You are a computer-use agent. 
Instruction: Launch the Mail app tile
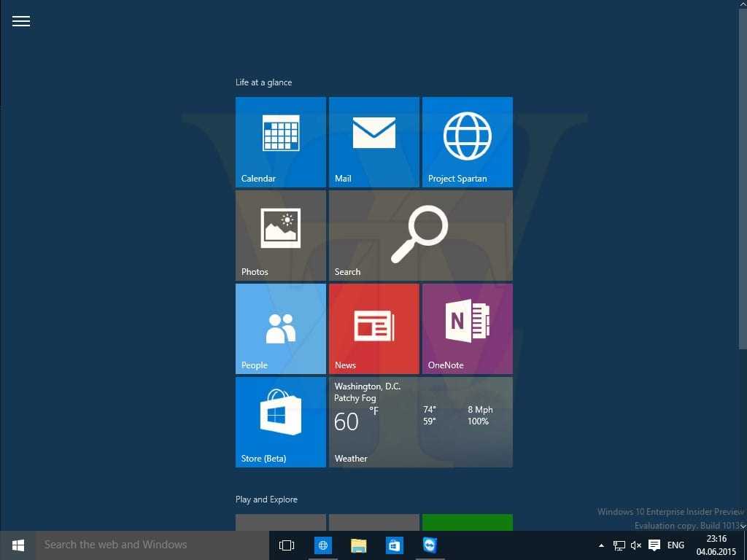[x=373, y=142]
